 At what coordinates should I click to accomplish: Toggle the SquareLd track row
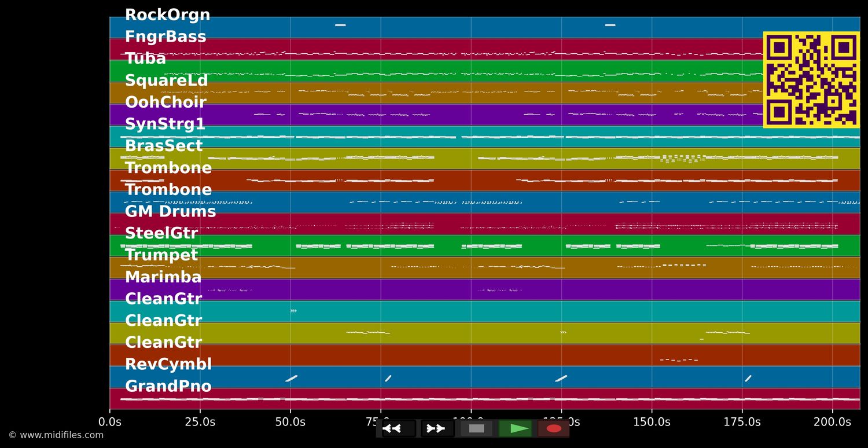click(167, 80)
